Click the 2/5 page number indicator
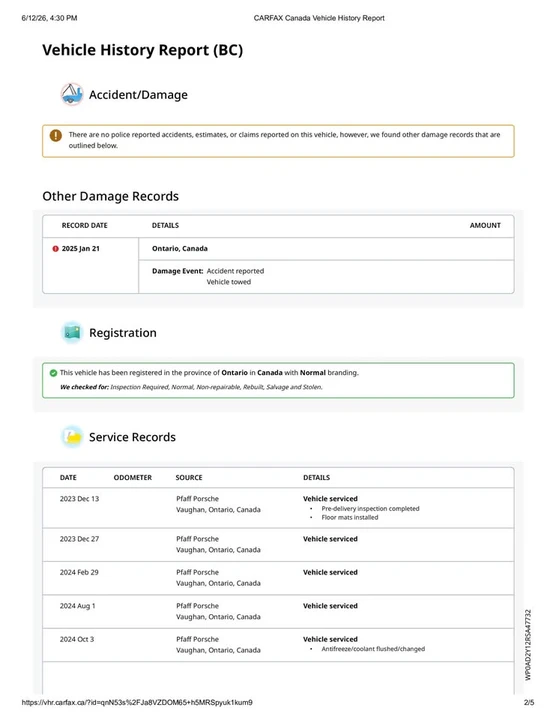Screen dimensions: 556x720 [x=529, y=702]
